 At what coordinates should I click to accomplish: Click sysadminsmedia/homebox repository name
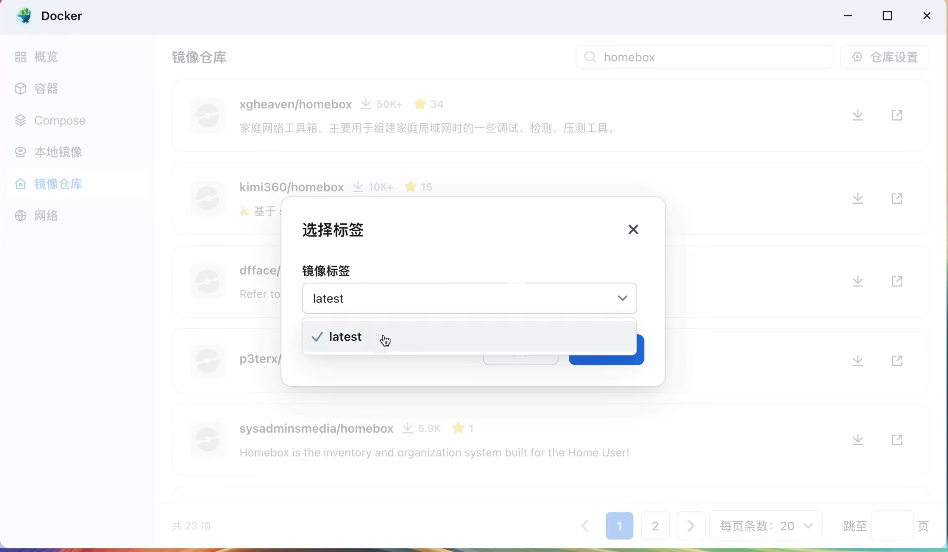click(x=316, y=429)
